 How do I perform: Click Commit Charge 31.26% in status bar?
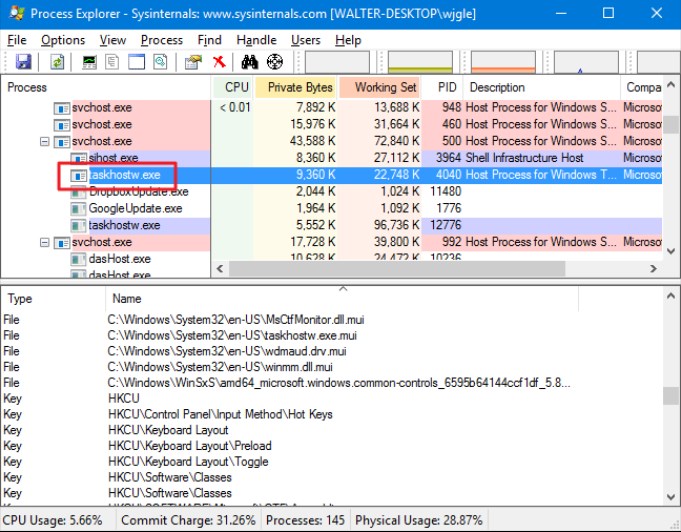click(188, 520)
